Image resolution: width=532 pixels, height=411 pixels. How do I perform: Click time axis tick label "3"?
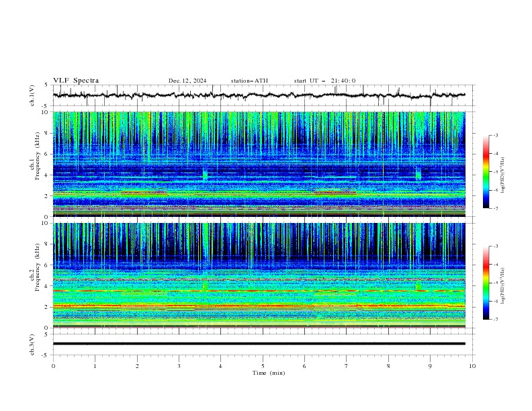click(x=179, y=366)
